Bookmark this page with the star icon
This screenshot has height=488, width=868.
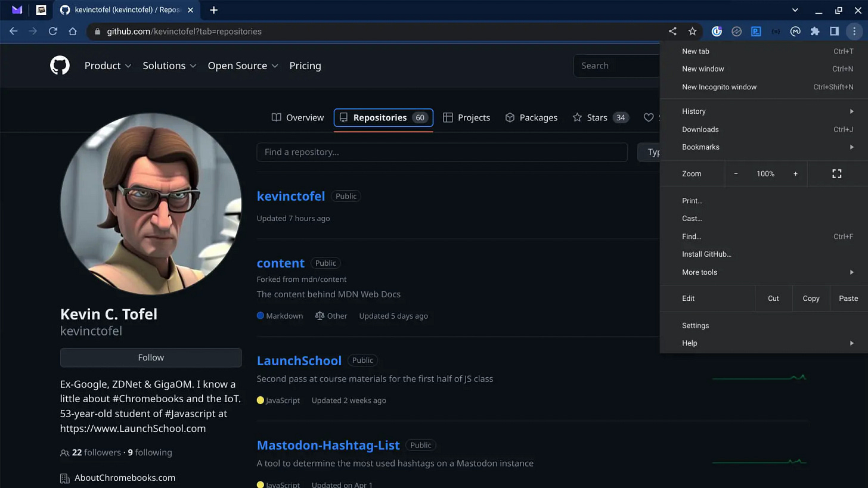point(692,31)
